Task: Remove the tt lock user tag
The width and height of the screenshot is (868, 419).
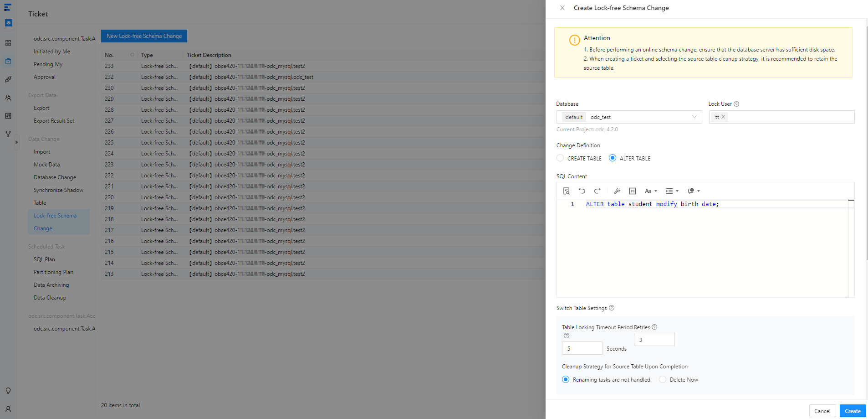Action: point(723,117)
